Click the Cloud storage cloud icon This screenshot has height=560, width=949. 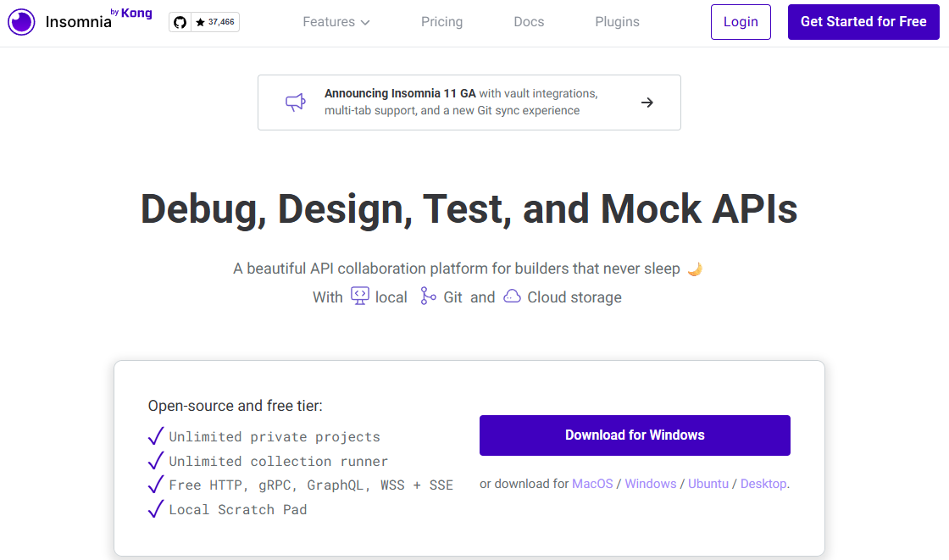(x=512, y=297)
